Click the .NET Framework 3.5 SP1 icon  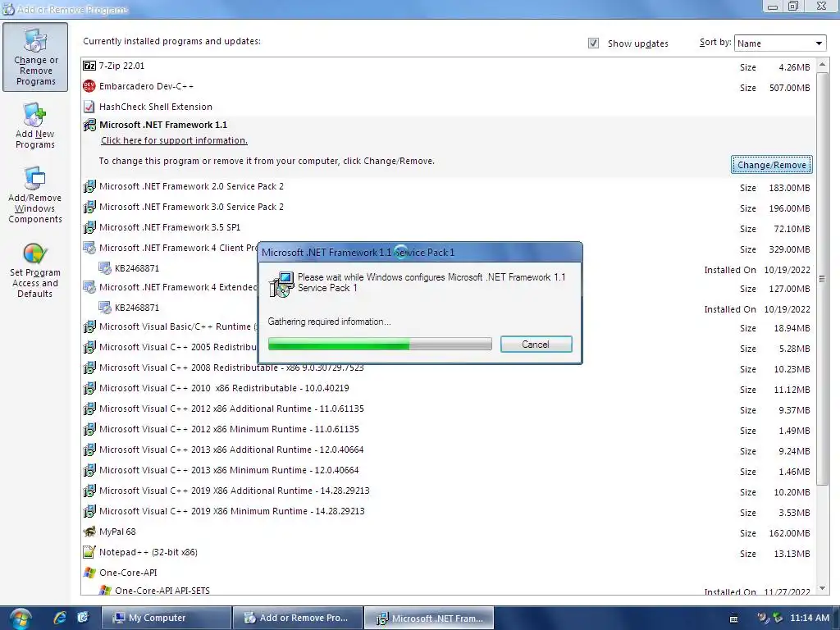(x=89, y=227)
